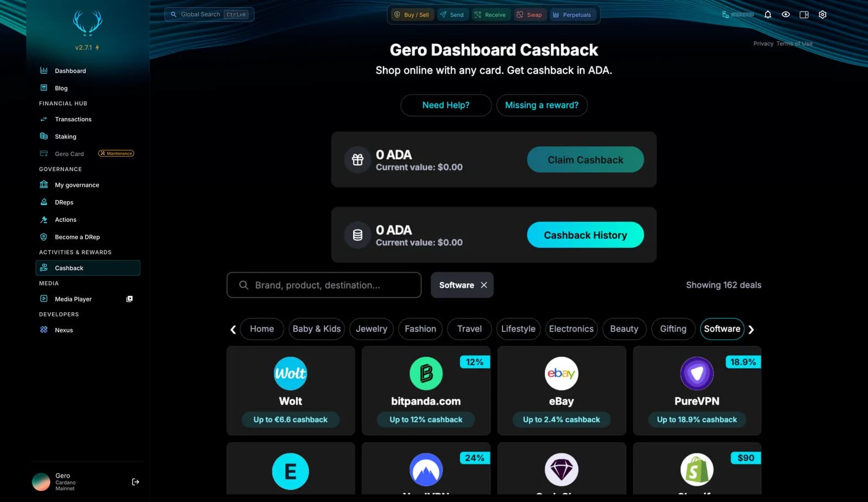
Task: Open the Dashboard sidebar item
Action: [x=87, y=71]
